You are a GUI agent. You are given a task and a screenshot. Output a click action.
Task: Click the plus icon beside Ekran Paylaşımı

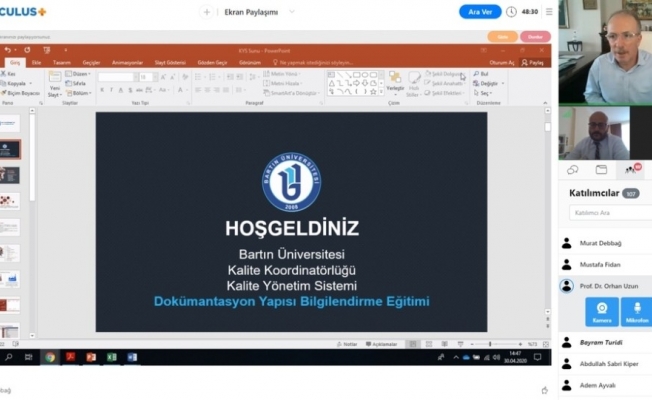[207, 12]
